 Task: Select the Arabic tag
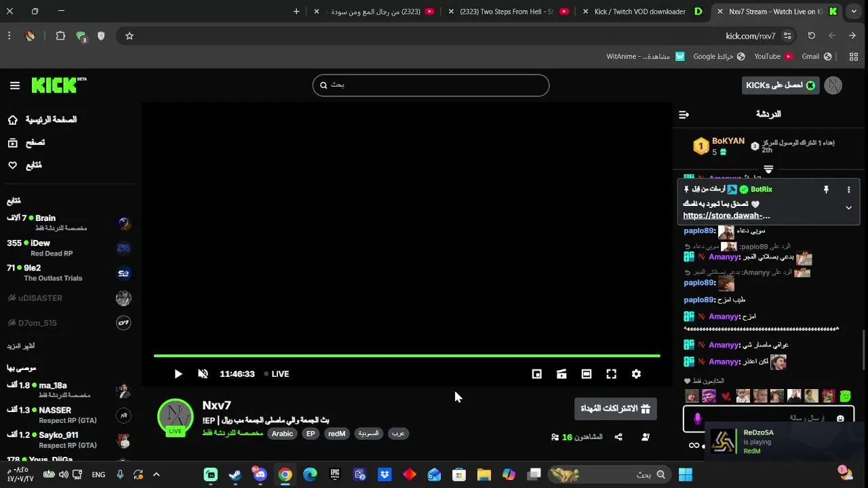(x=282, y=434)
